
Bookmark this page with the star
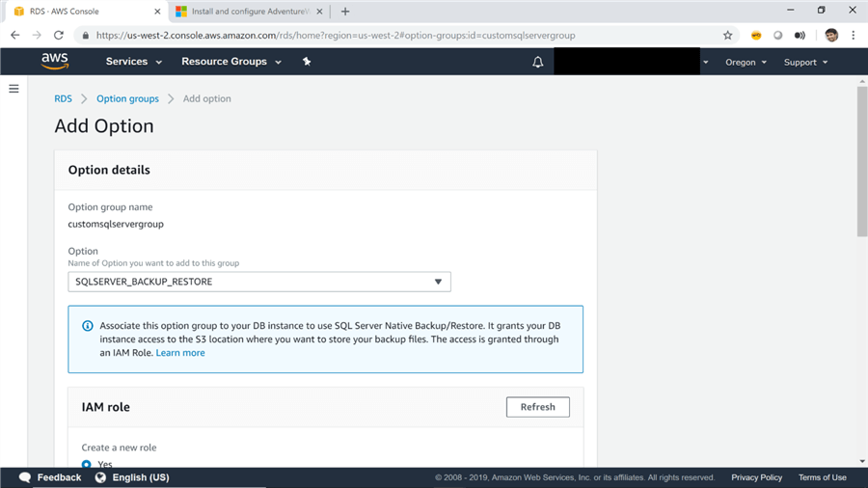click(727, 36)
